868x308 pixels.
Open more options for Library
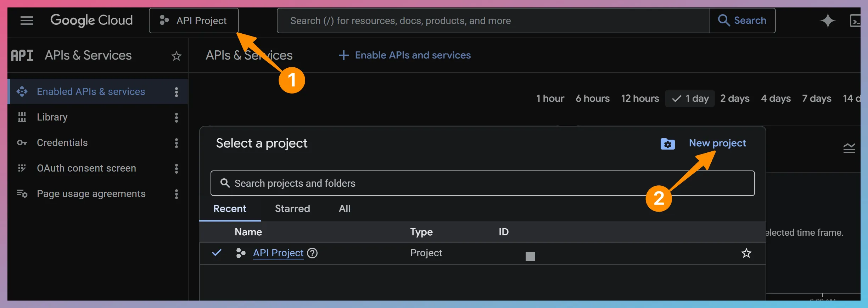click(x=176, y=117)
